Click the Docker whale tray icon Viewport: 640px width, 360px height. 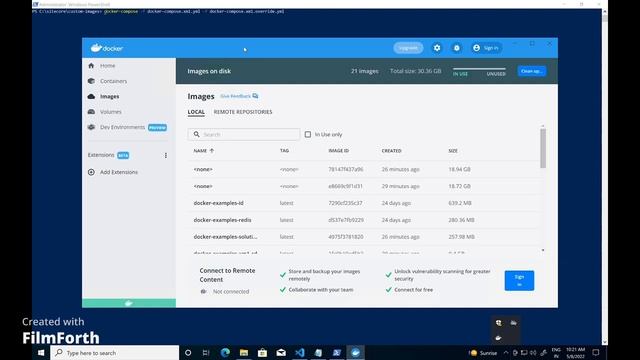[498, 338]
